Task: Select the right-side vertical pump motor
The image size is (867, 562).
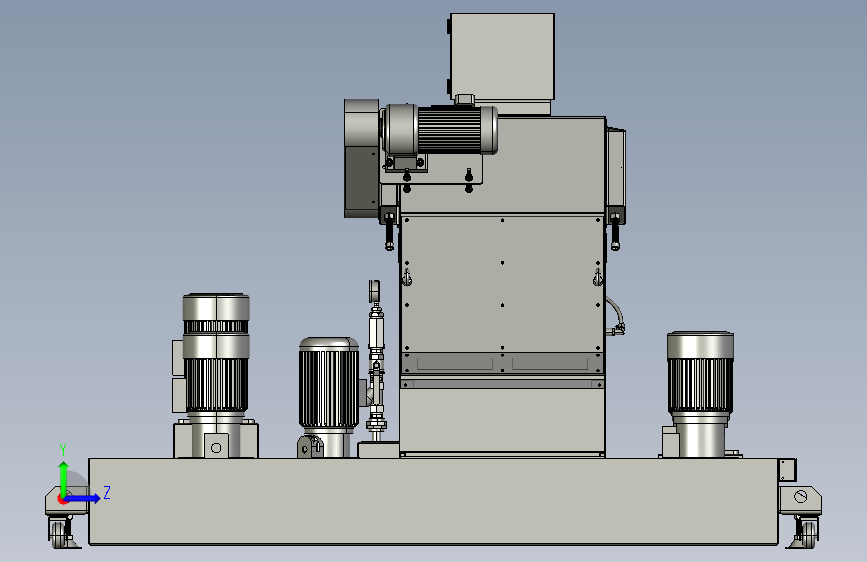Action: tap(700, 373)
